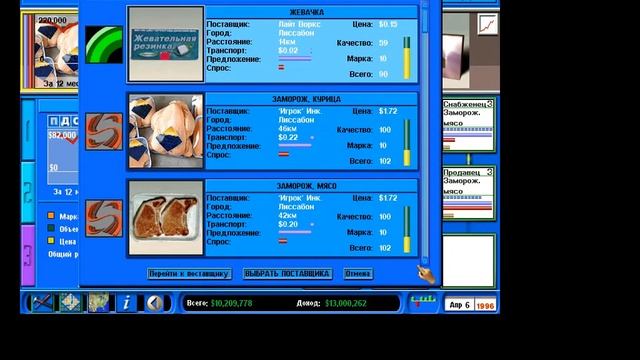The image size is (640, 360).
Task: Click the supplier list scrollbar thumb
Action: click(425, 20)
